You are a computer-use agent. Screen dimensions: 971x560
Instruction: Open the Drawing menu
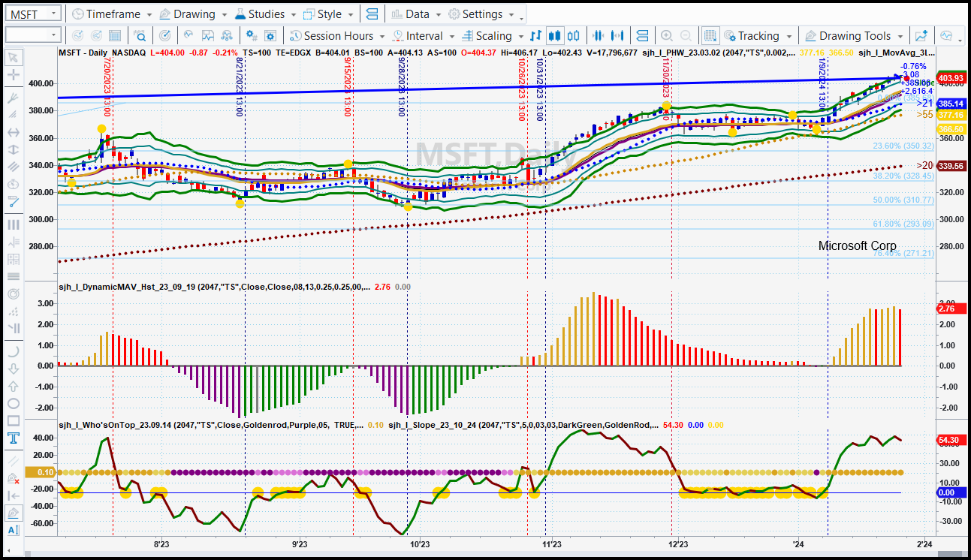tap(195, 14)
